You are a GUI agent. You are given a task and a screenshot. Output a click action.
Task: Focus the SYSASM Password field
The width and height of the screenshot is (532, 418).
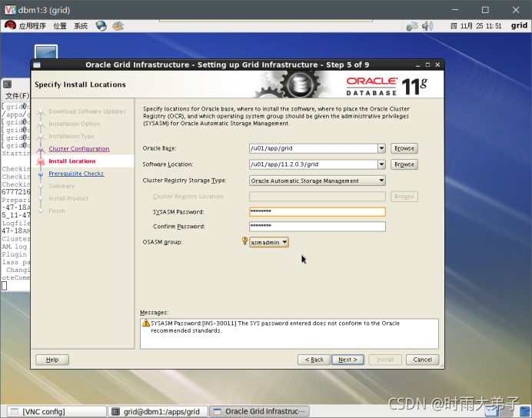click(318, 212)
